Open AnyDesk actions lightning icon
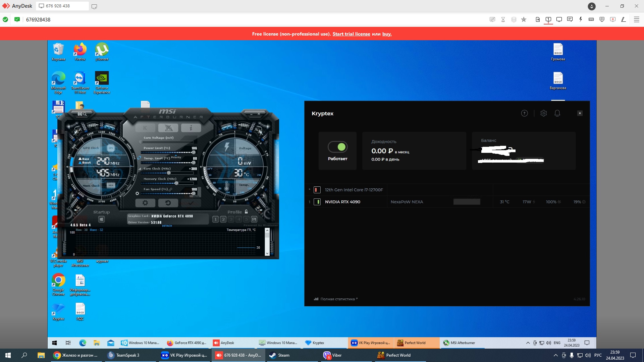Screen dimensions: 644x362 [581, 19]
